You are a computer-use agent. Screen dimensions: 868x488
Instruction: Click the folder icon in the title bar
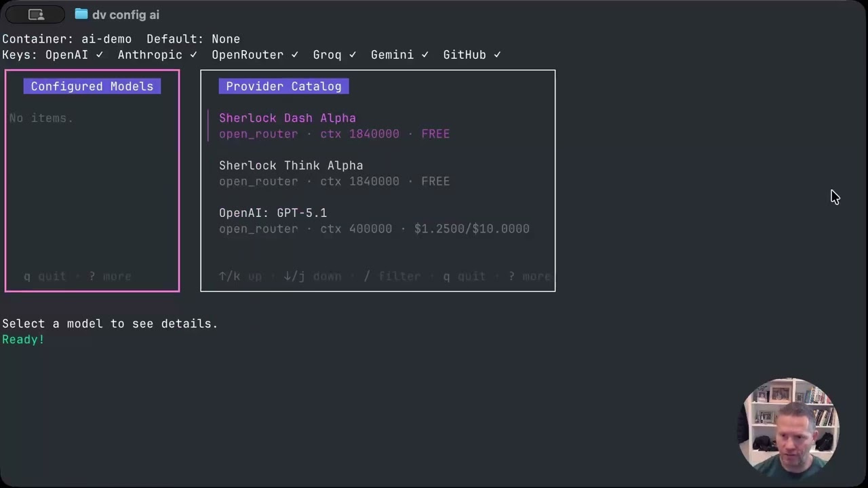coord(81,14)
